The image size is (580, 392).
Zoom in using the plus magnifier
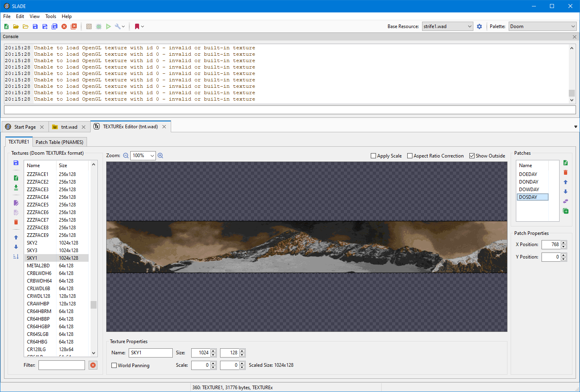[x=160, y=156]
